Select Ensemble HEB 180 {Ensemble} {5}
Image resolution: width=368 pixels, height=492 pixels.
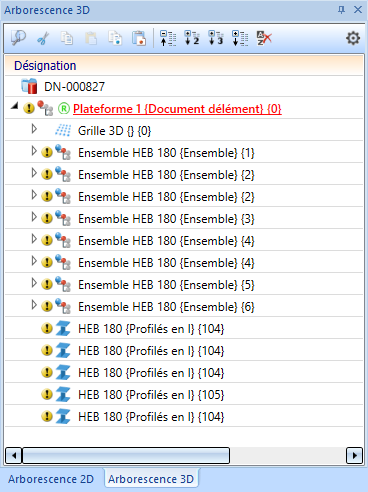166,285
